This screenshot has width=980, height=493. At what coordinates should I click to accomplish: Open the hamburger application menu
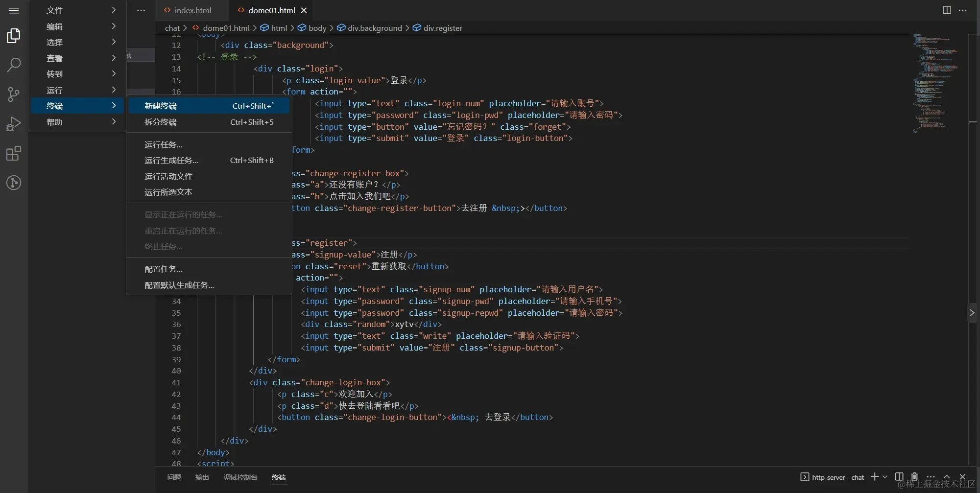pyautogui.click(x=14, y=10)
